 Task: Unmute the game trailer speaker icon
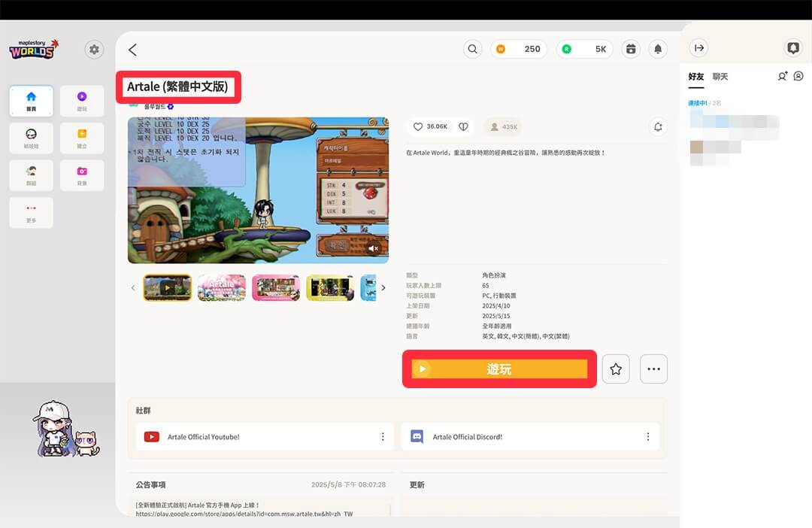click(x=373, y=249)
